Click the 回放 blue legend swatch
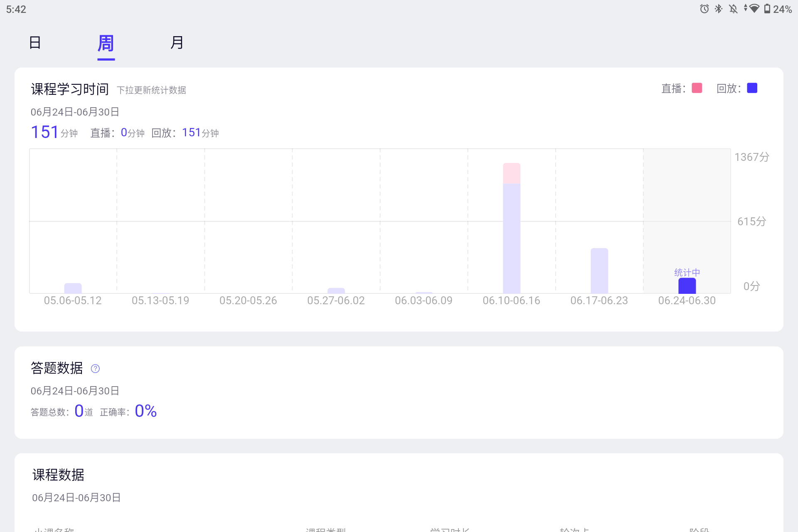The image size is (798, 532). pos(752,88)
